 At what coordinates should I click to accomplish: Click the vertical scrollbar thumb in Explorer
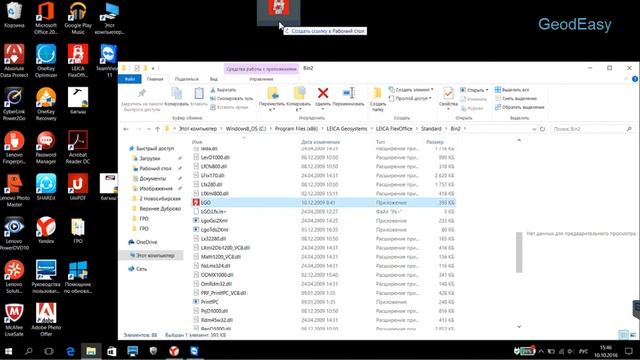coord(519,252)
